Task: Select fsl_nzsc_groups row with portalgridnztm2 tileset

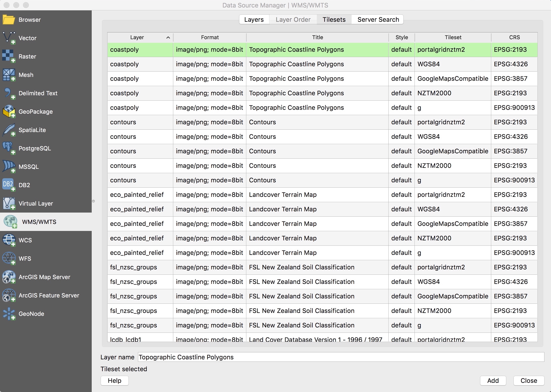Action: tap(322, 267)
